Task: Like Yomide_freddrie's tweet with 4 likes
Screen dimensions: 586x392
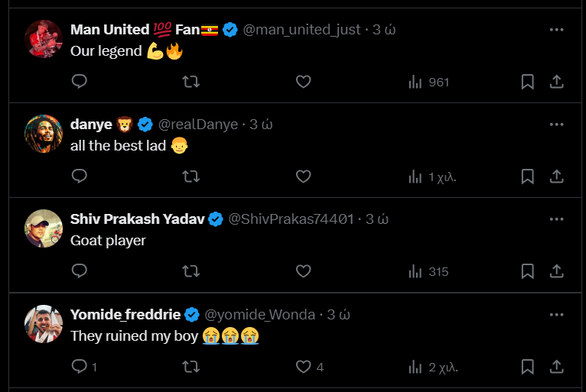Action: coord(309,367)
